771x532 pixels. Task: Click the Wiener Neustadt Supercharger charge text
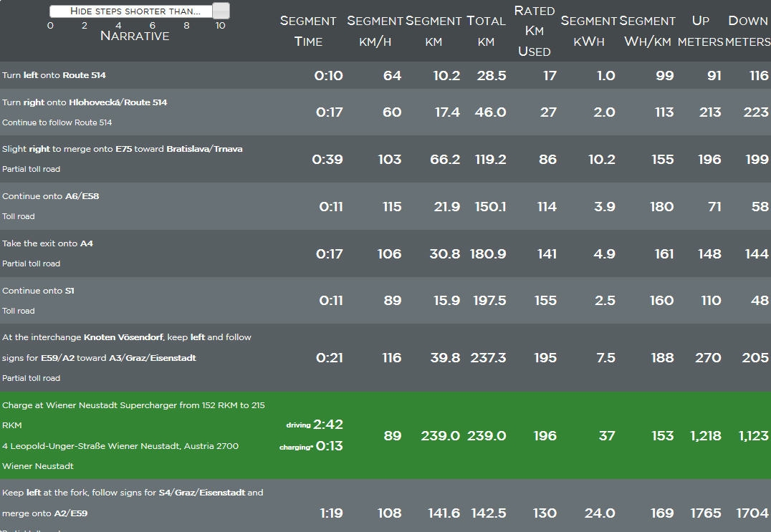(133, 405)
